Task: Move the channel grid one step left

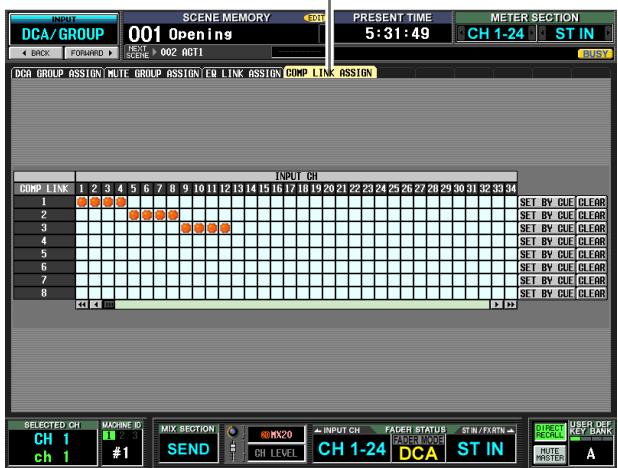Action: coord(96,304)
